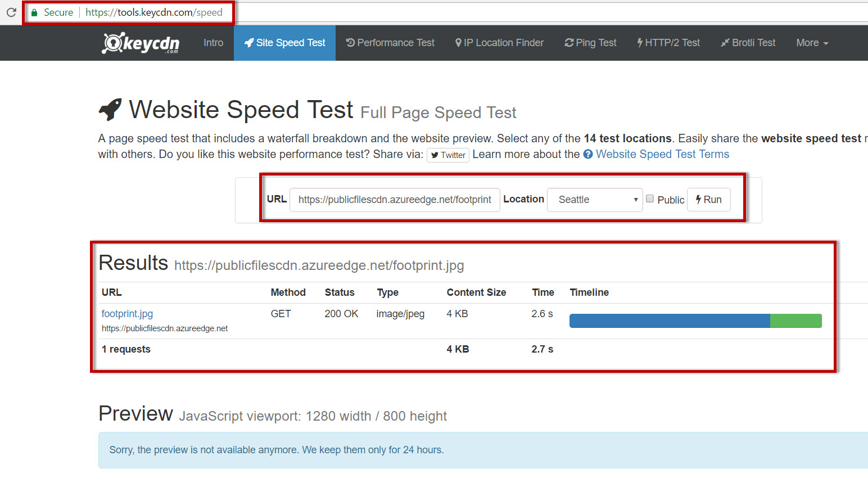Click the preview unavailable notice
Viewport: 868px width, 478px height.
click(483, 450)
